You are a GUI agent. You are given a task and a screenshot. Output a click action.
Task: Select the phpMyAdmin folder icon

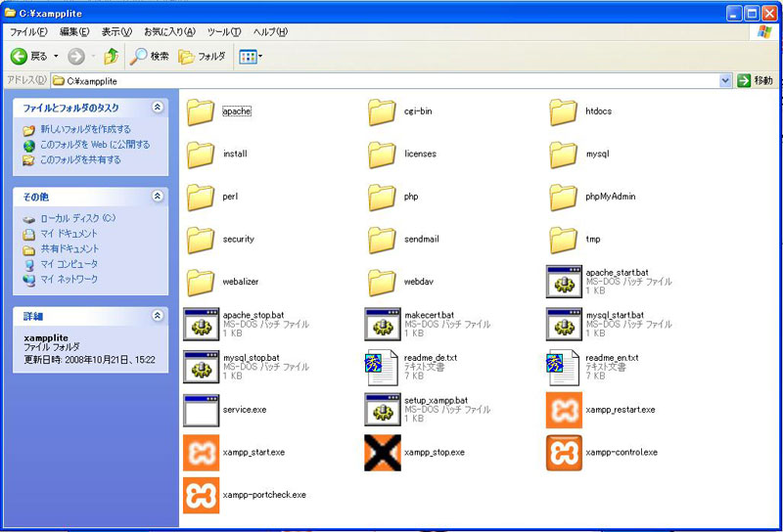pos(564,197)
